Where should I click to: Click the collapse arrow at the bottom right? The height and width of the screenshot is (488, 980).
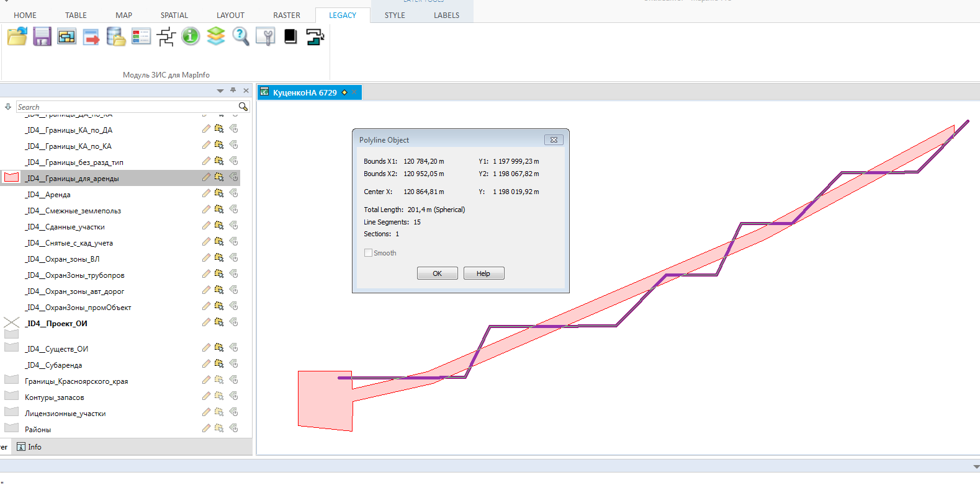976,466
